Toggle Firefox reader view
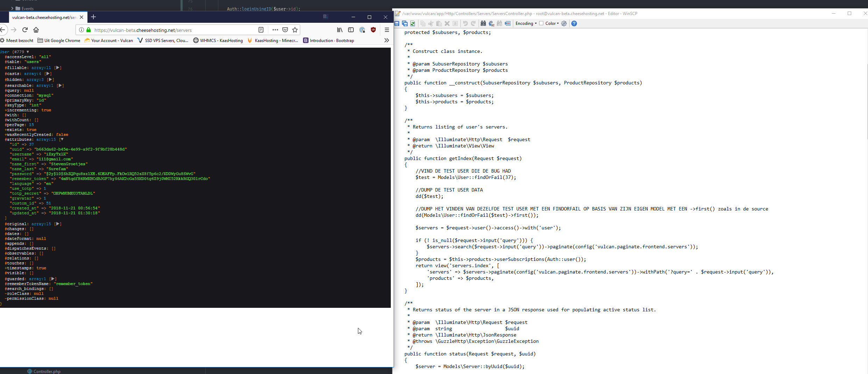Viewport: 868px width, 374px height. [261, 30]
